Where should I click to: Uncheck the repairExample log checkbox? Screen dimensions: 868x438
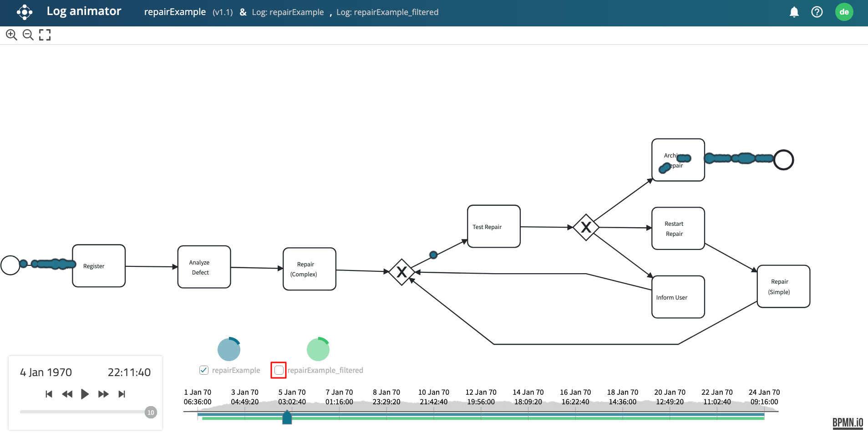[x=204, y=370]
